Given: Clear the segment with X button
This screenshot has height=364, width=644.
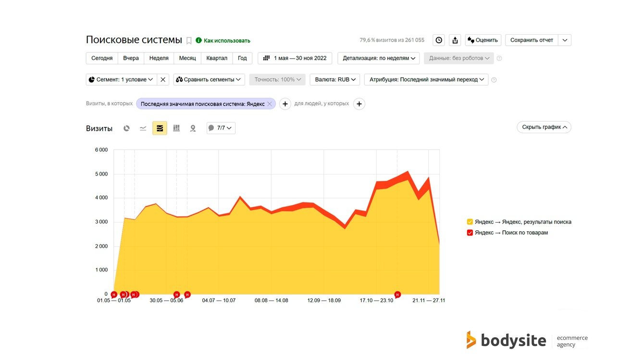Looking at the screenshot, I should [x=163, y=80].
